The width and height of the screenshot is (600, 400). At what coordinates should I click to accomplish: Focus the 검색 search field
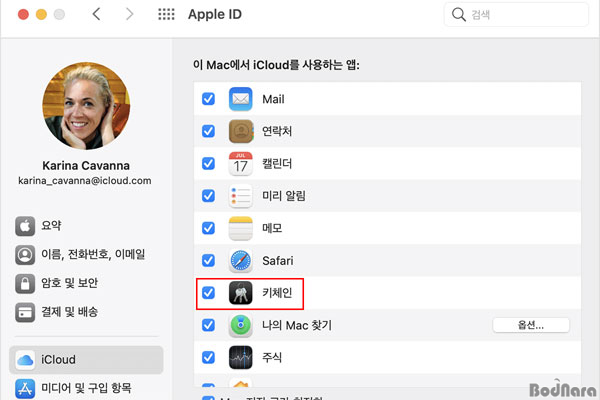pos(516,15)
